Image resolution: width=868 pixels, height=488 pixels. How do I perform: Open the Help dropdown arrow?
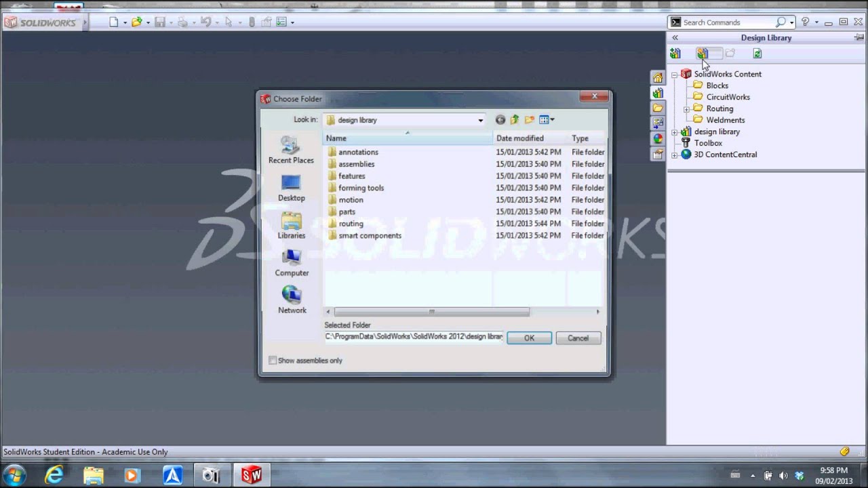pyautogui.click(x=816, y=22)
